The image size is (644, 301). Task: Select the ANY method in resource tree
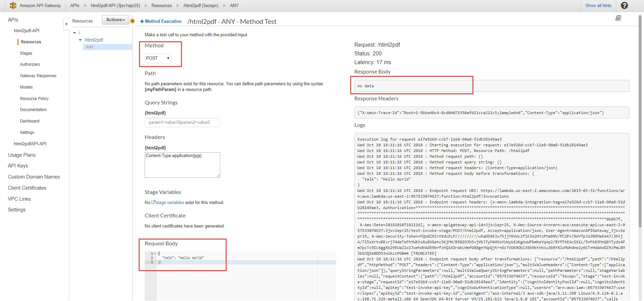(x=90, y=47)
